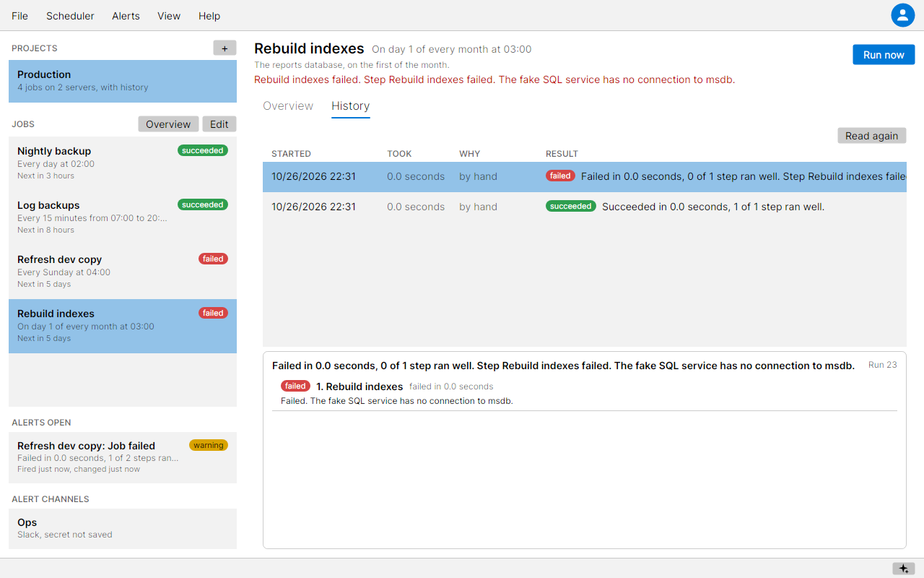Screen dimensions: 924x578
Task: Click the failed badge on Rebuild indexes job
Action: pos(213,313)
